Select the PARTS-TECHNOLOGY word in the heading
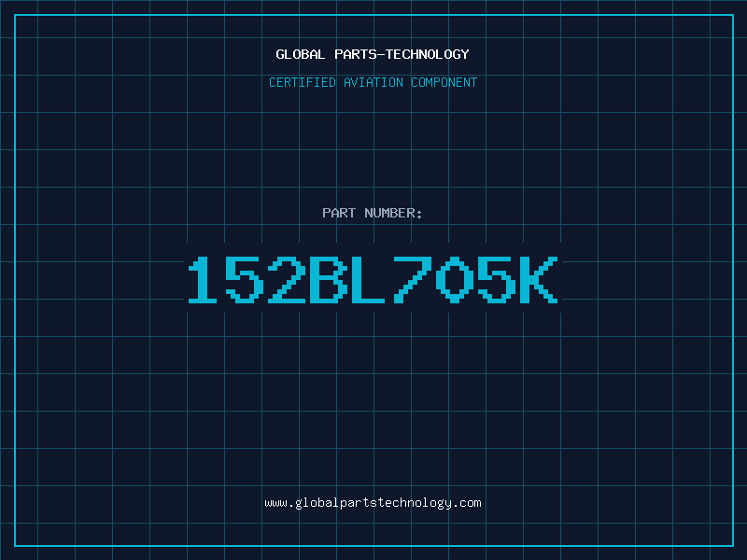 point(402,54)
